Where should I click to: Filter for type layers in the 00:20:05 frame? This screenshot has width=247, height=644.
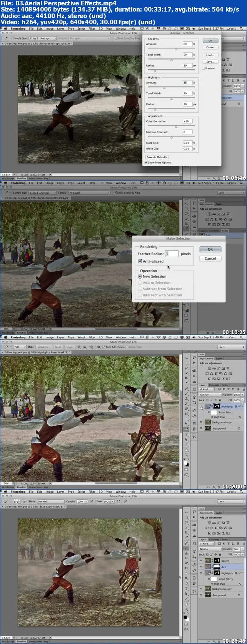click(x=229, y=389)
